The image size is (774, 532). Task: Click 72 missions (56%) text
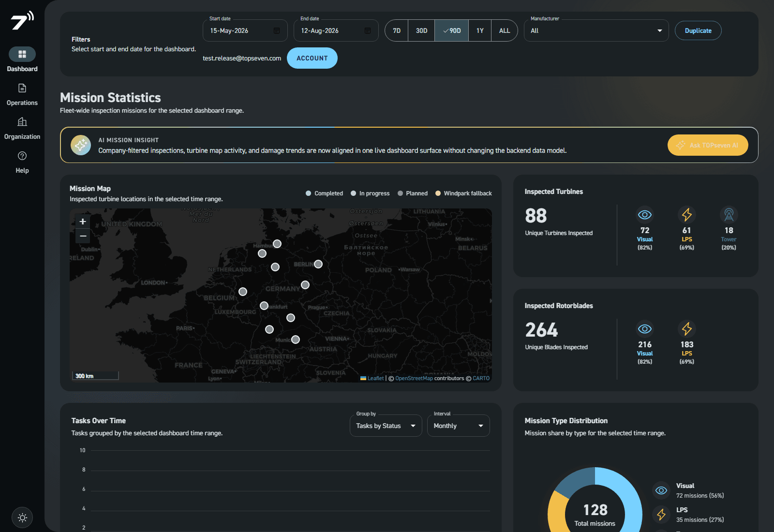point(700,496)
